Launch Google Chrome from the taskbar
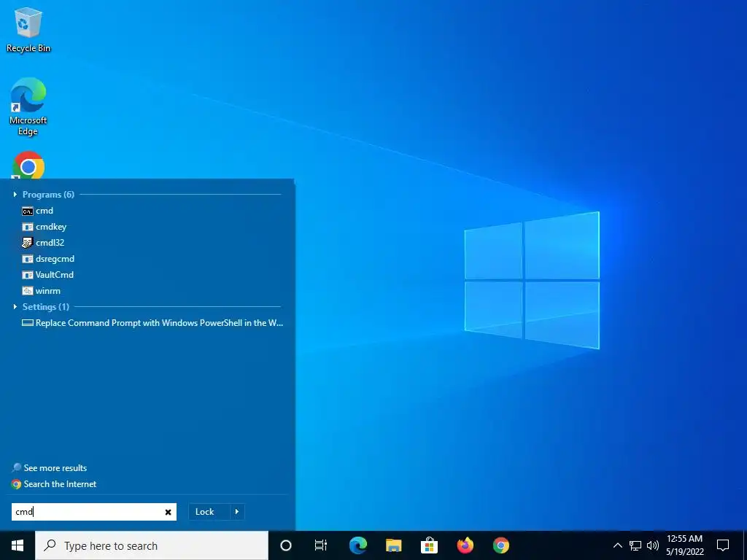747x560 pixels. (x=500, y=545)
